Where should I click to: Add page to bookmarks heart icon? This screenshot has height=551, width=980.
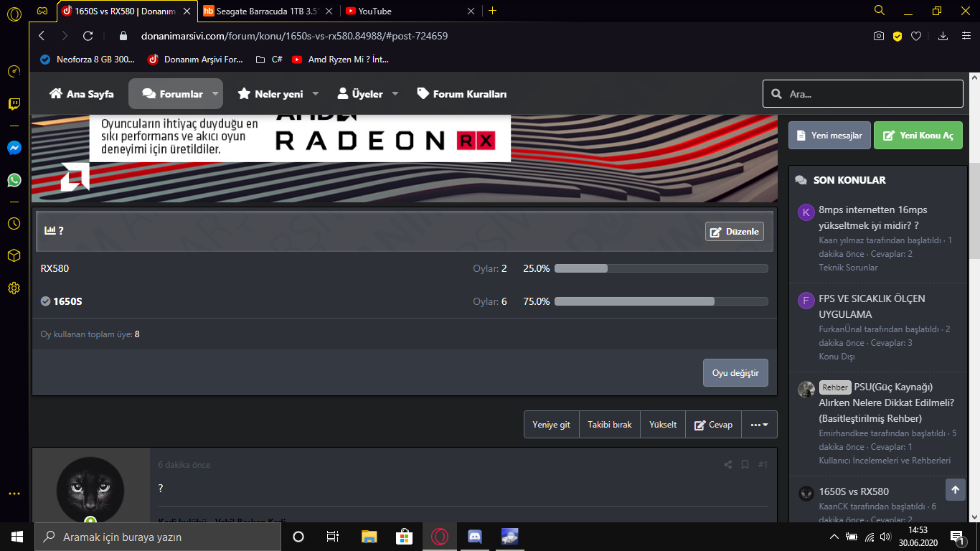[x=916, y=36]
